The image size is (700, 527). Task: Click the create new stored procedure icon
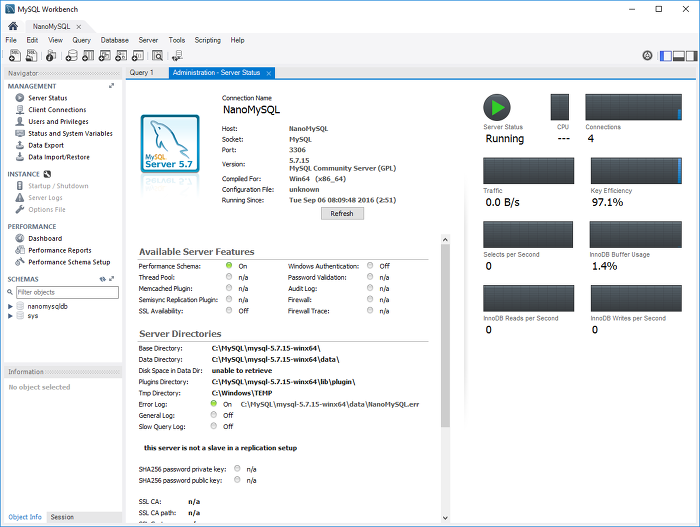point(121,55)
